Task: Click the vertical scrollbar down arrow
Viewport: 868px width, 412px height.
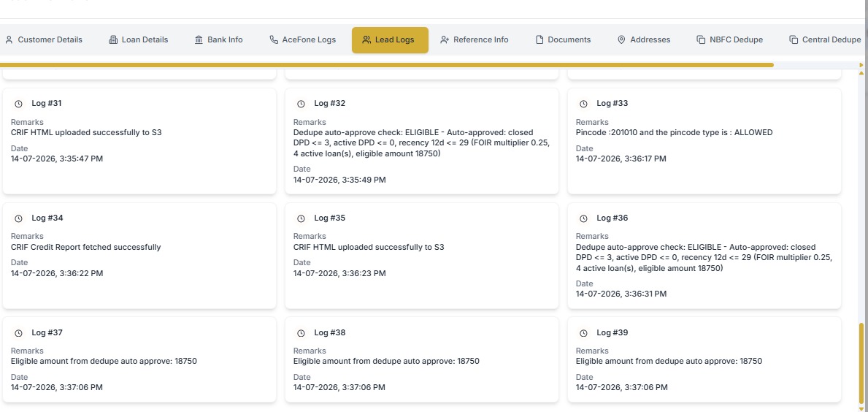Action: coord(861,408)
